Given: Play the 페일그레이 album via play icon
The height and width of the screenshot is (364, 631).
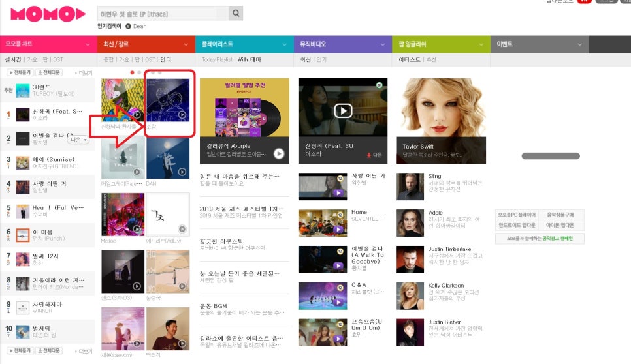Looking at the screenshot, I should (x=137, y=172).
